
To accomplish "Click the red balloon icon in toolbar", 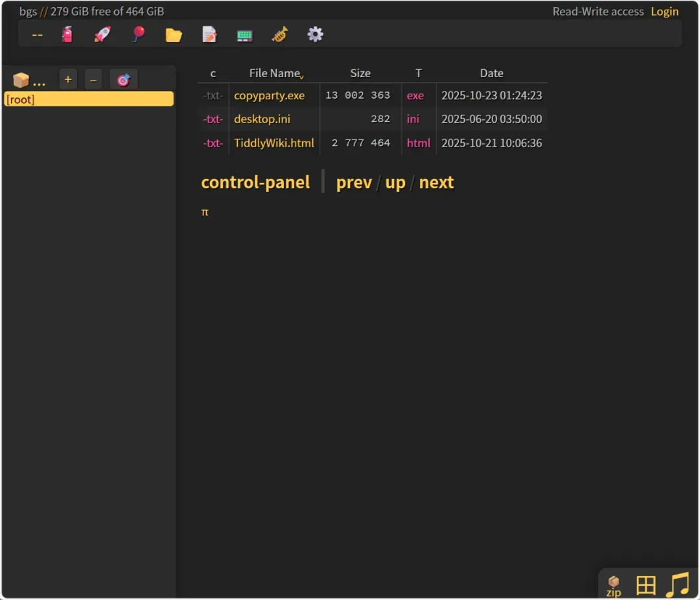I will (x=139, y=34).
